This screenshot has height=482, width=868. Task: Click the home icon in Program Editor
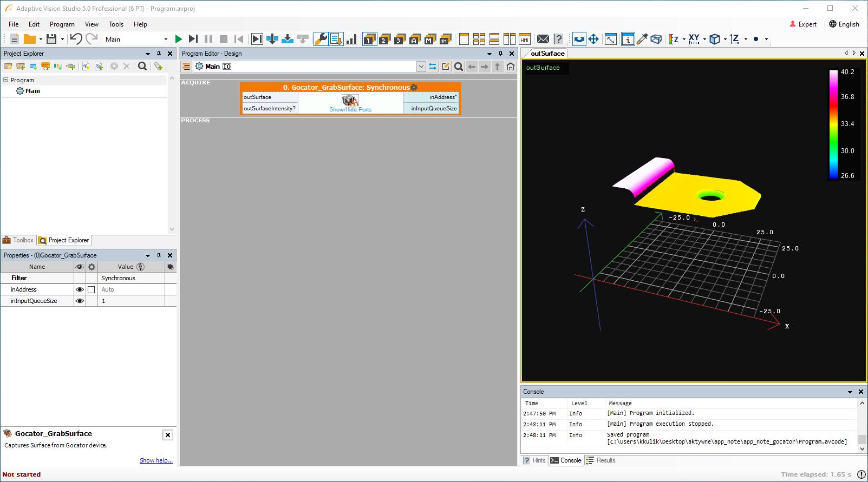[x=511, y=67]
